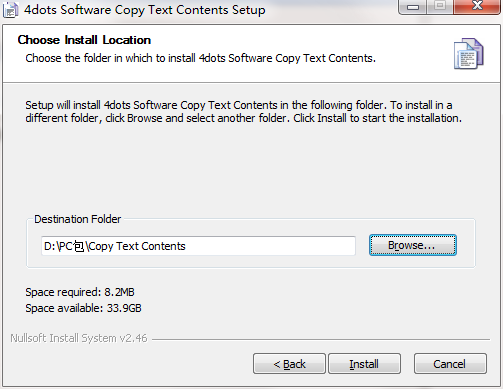Screen dimensions: 503x389
Task: Click the 'Choose Install Location' heading
Action: coord(84,40)
